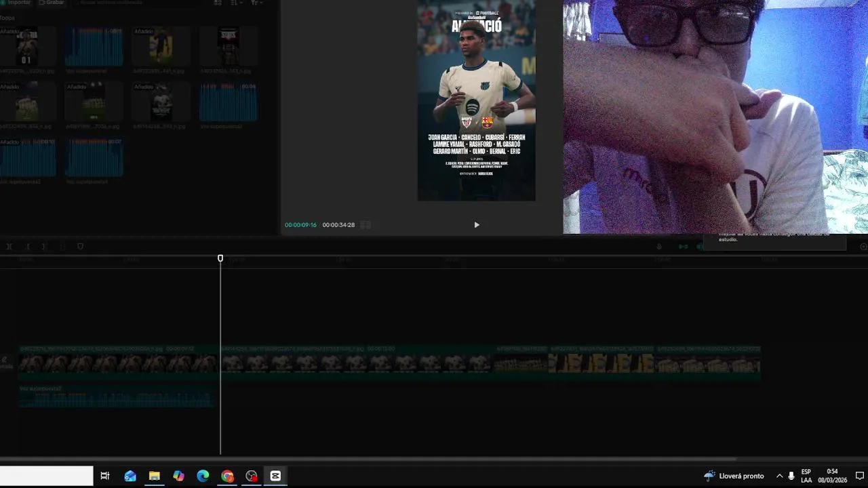Click the system tray microphone icon

coord(791,476)
